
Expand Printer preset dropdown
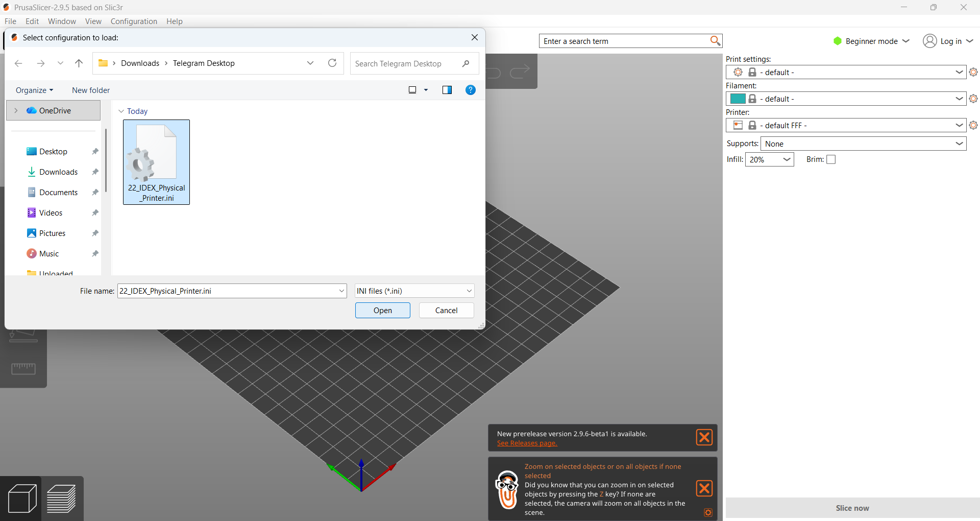click(959, 125)
